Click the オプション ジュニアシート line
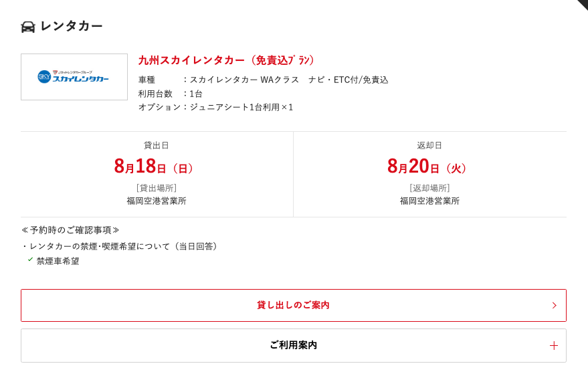 point(215,107)
